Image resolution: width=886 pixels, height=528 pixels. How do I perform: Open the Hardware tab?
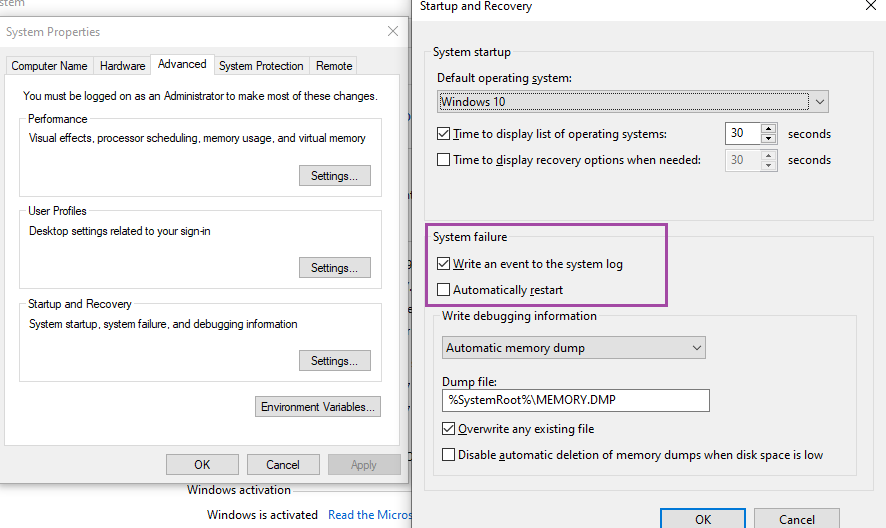point(123,66)
